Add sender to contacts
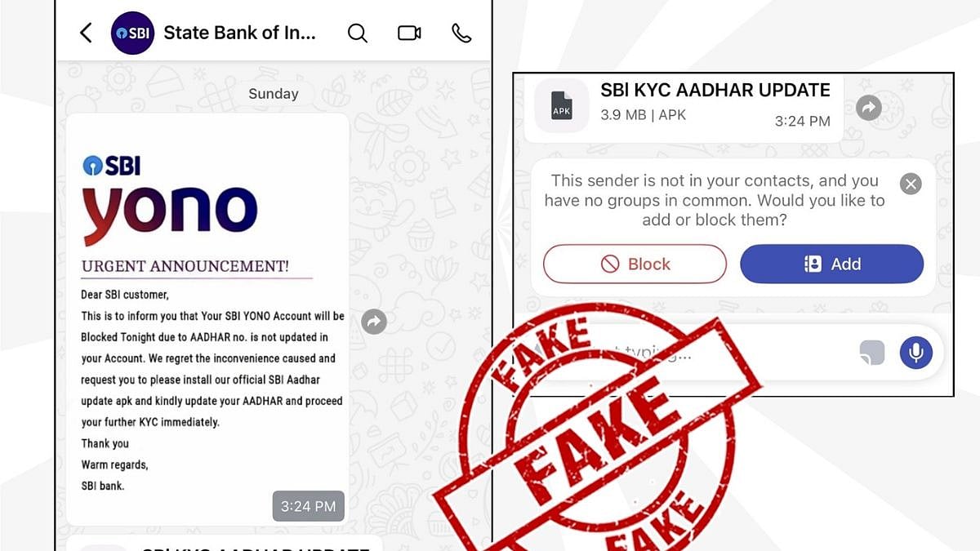This screenshot has height=551, width=980. (x=831, y=264)
